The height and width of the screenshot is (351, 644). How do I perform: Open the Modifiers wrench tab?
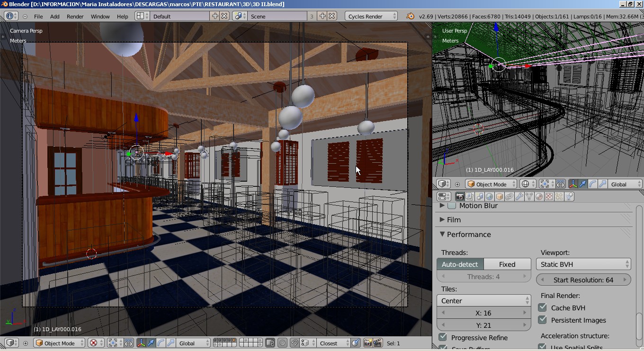click(519, 196)
